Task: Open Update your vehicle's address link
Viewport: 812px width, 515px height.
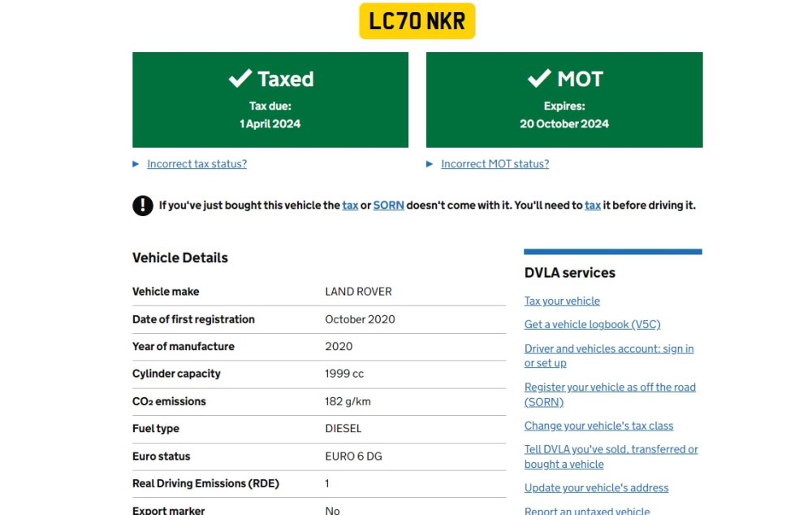Action: [596, 488]
